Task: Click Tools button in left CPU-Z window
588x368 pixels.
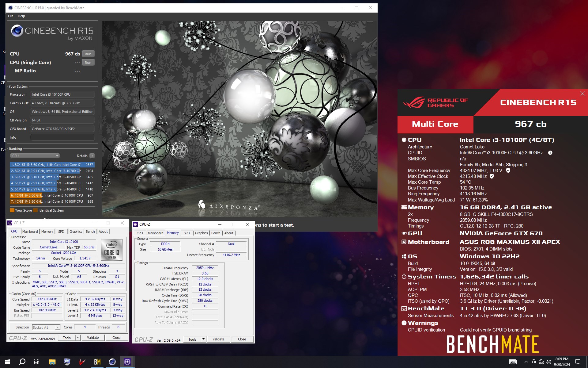Action: (x=67, y=338)
